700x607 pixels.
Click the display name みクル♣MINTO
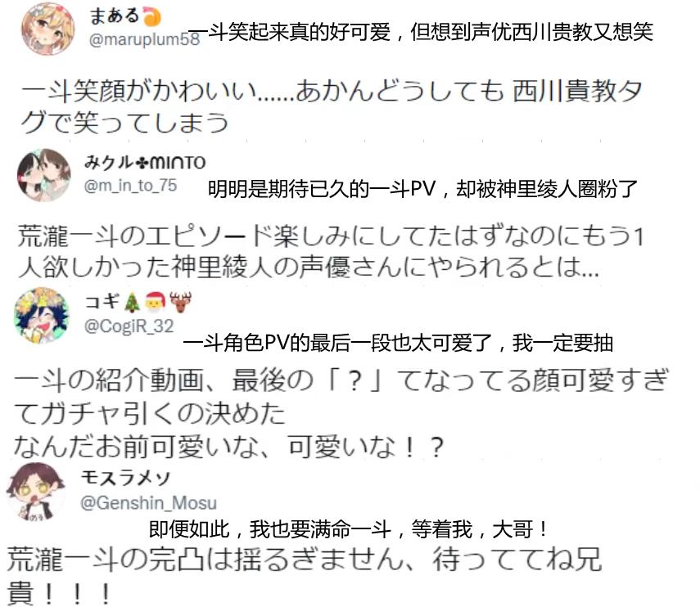(x=145, y=162)
